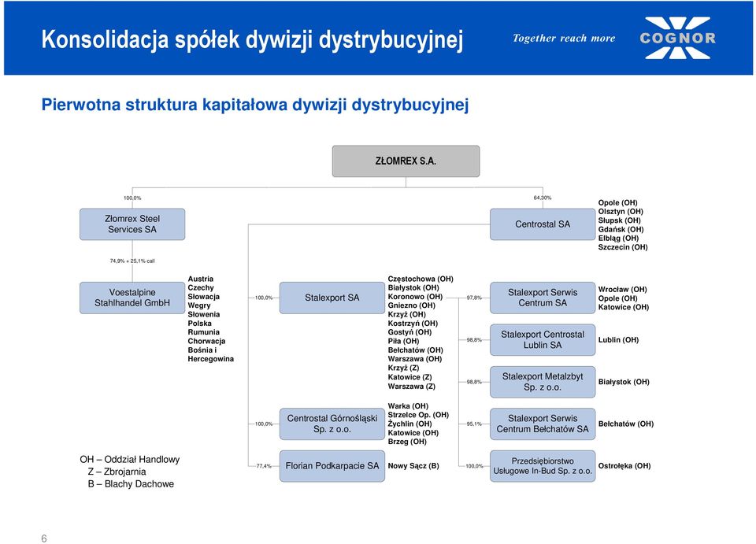
Task: Click 'Słowenia' in the country list
Action: point(203,314)
